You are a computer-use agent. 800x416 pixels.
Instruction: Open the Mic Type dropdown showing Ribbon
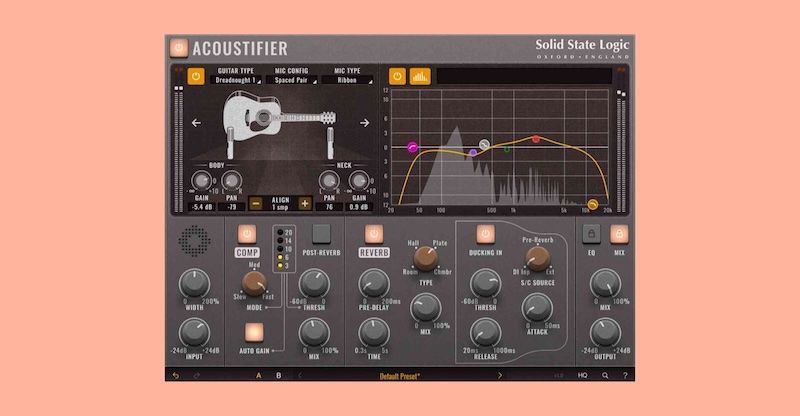(x=347, y=80)
